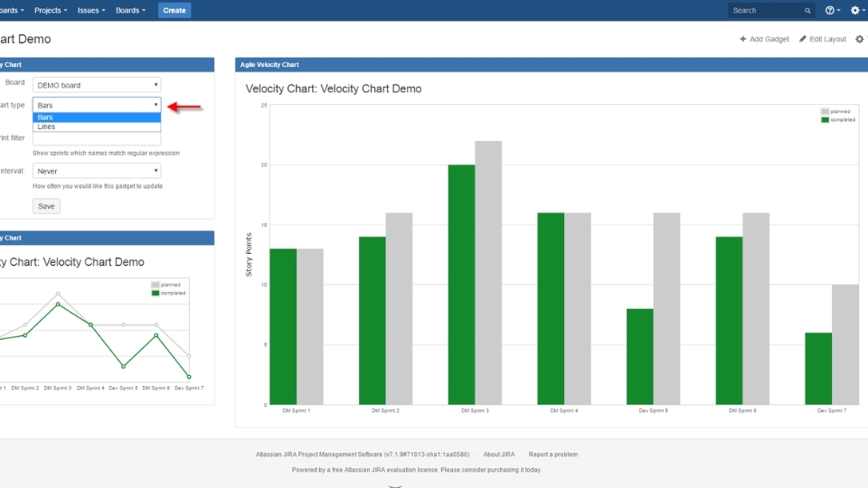Viewport: 868px width, 488px height.
Task: Open the Boards menu
Action: point(130,10)
